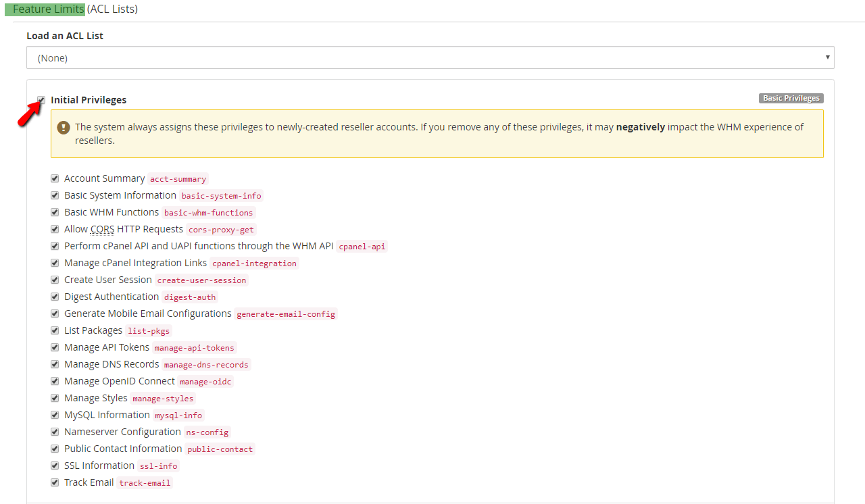The image size is (865, 504).
Task: Toggle MySQL Information checkbox
Action: [55, 415]
